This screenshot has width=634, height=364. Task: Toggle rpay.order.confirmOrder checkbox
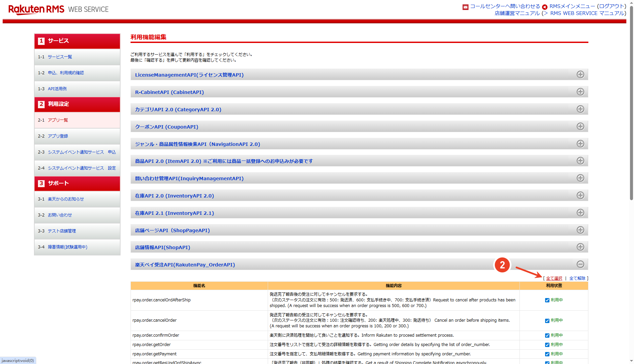pyautogui.click(x=547, y=336)
